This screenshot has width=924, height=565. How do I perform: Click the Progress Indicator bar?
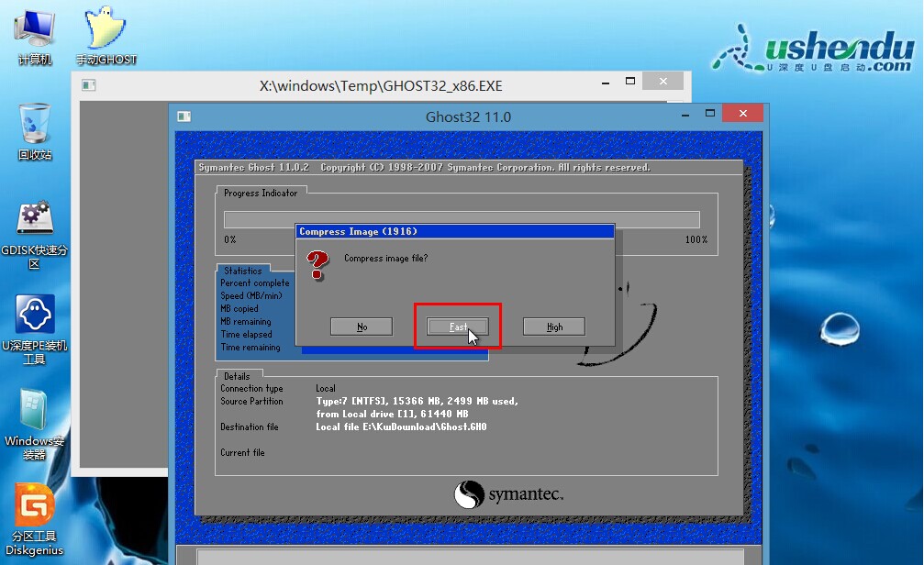point(462,220)
